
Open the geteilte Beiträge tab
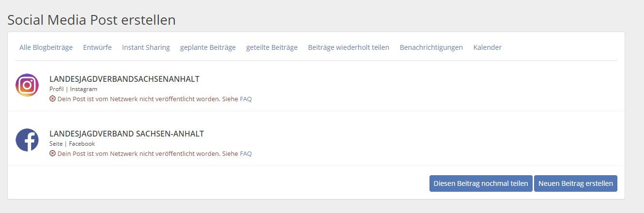(x=272, y=47)
